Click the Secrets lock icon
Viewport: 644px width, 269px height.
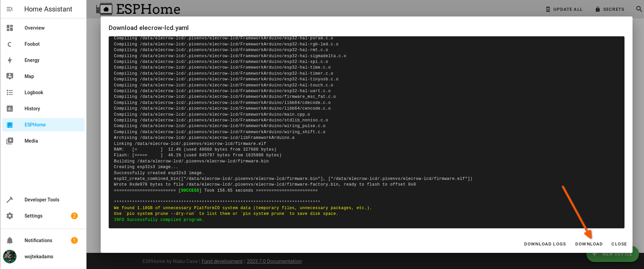pyautogui.click(x=598, y=9)
